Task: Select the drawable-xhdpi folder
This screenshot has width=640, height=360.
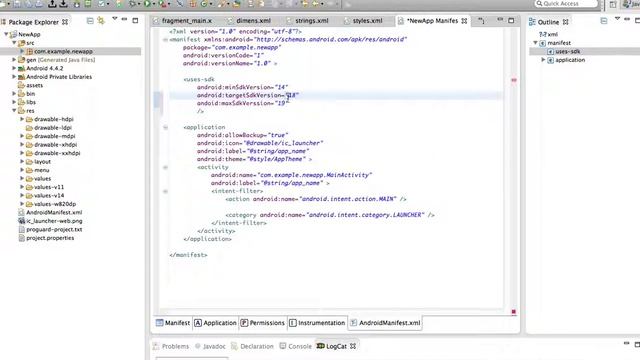Action: pos(56,145)
